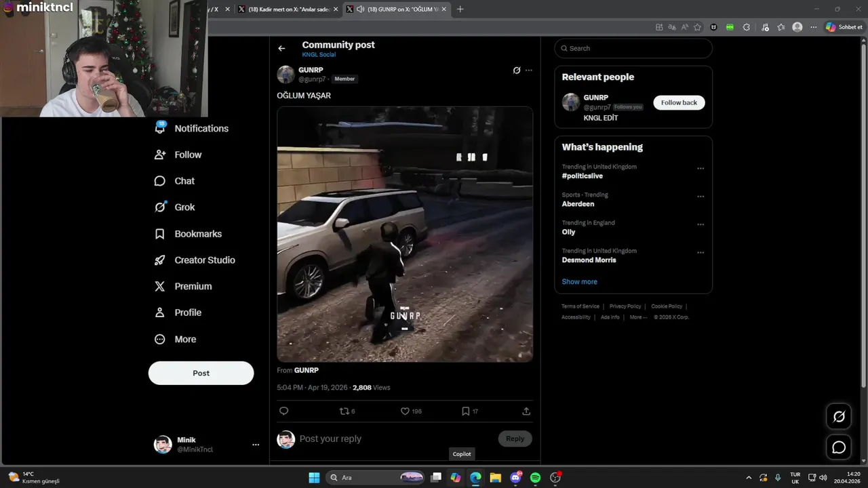This screenshot has width=868, height=488.
Task: Add this page to browser favorites
Action: point(697,27)
